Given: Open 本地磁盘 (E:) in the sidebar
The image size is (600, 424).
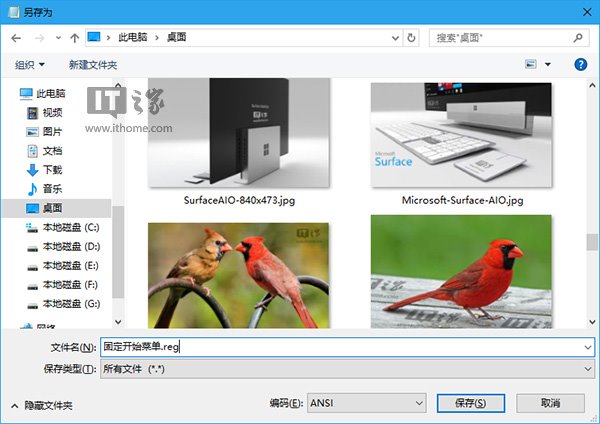Looking at the screenshot, I should pyautogui.click(x=63, y=266).
